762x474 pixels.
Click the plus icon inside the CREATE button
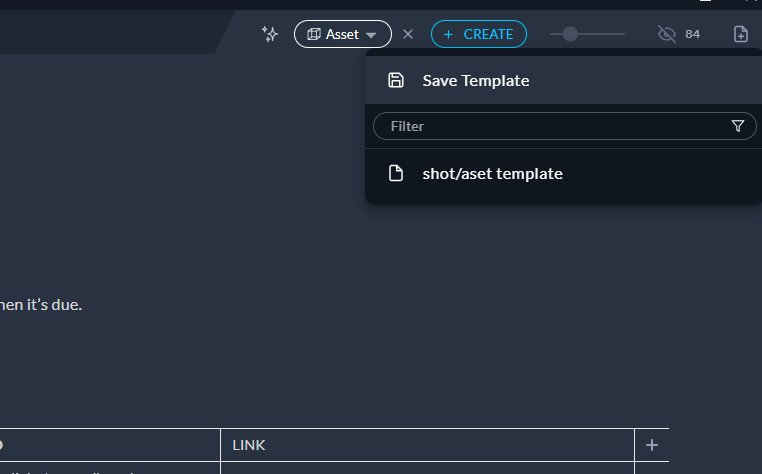click(448, 34)
